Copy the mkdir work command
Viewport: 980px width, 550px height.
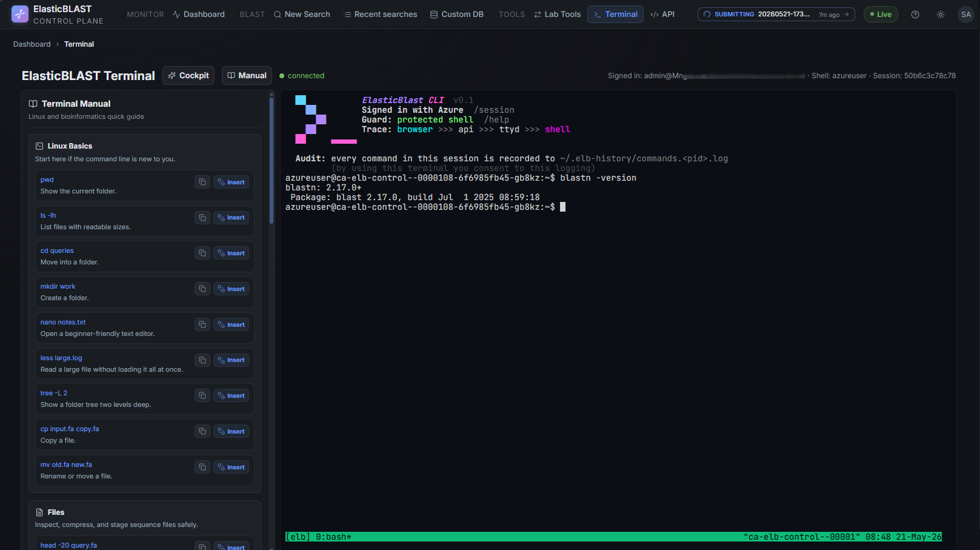tap(202, 289)
